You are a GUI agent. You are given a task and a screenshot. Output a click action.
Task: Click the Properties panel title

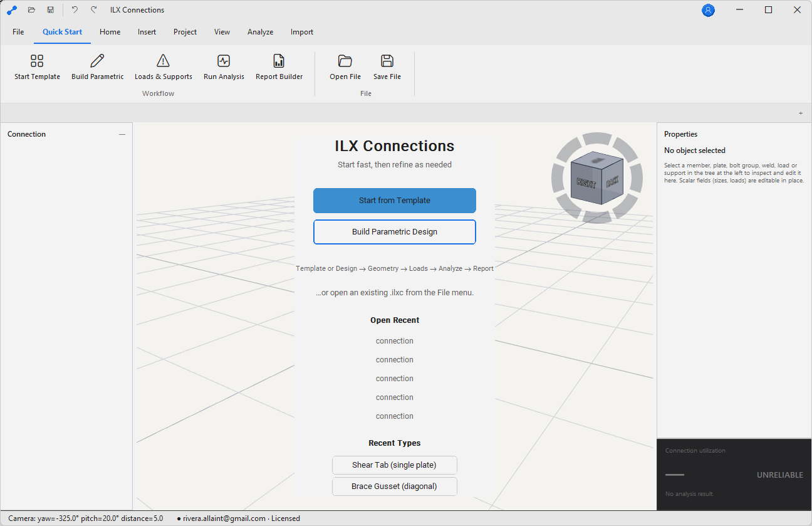[x=680, y=134]
